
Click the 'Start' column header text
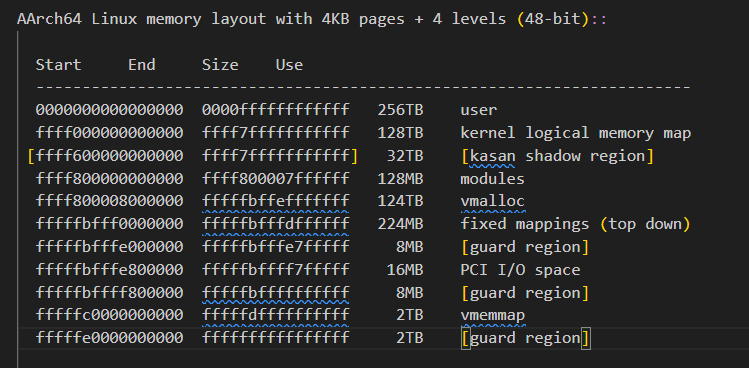(58, 65)
